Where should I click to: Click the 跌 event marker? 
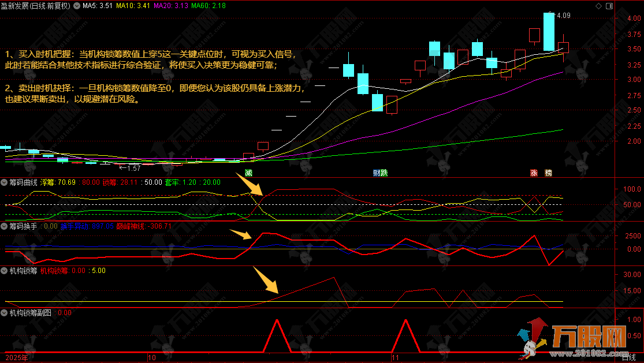coord(384,173)
